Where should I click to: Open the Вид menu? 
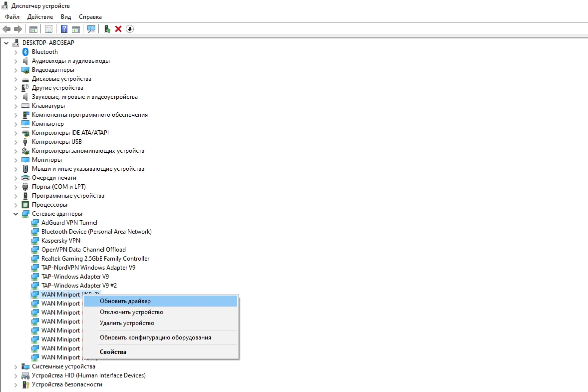66,17
